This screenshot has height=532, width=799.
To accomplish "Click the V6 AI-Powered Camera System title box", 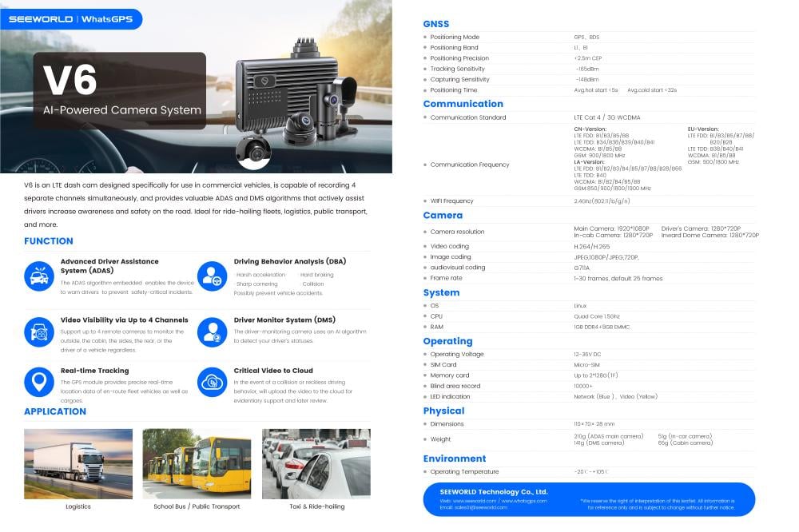I will click(119, 90).
